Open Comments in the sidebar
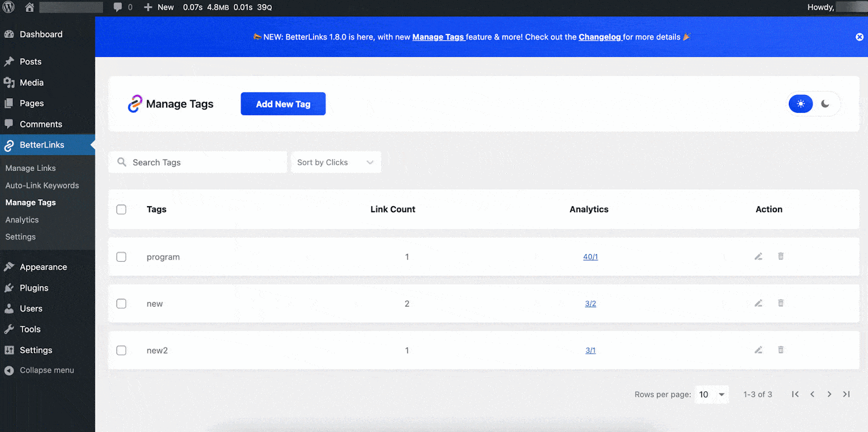The width and height of the screenshot is (868, 432). point(47,124)
